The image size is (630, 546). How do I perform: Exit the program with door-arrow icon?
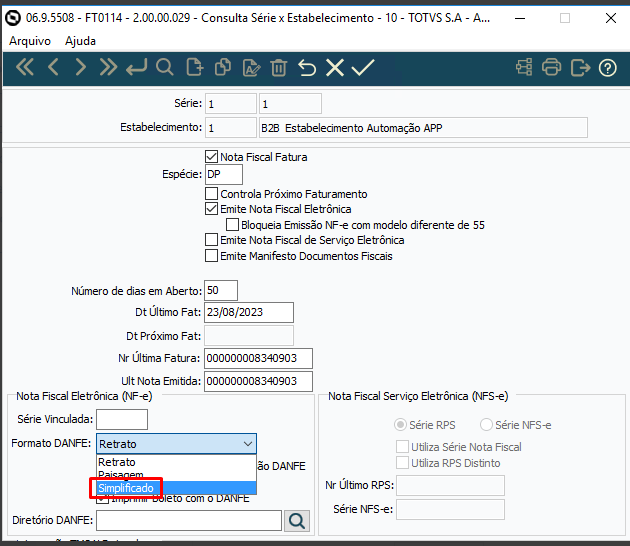coord(580,67)
